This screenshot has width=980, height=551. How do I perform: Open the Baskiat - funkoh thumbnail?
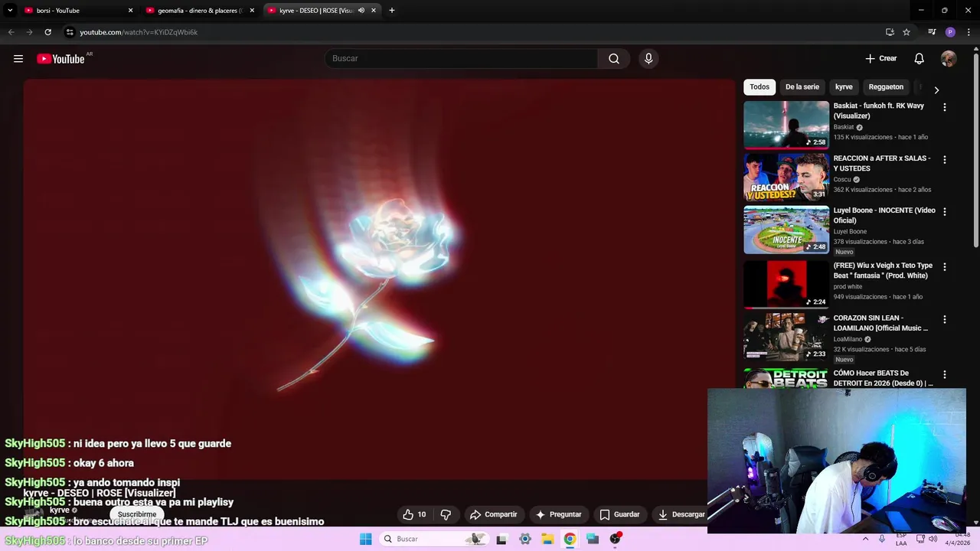click(786, 125)
